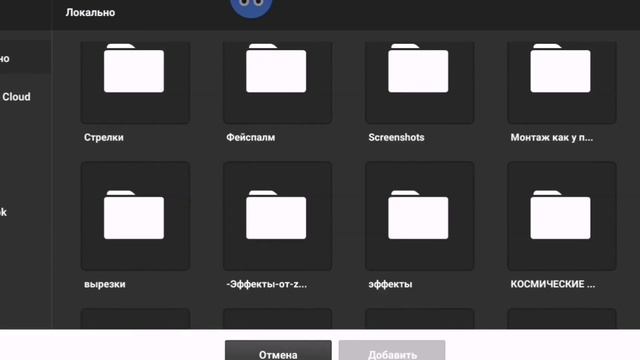This screenshot has width=640, height=360.
Task: Click the Отмена button
Action: 278,350
